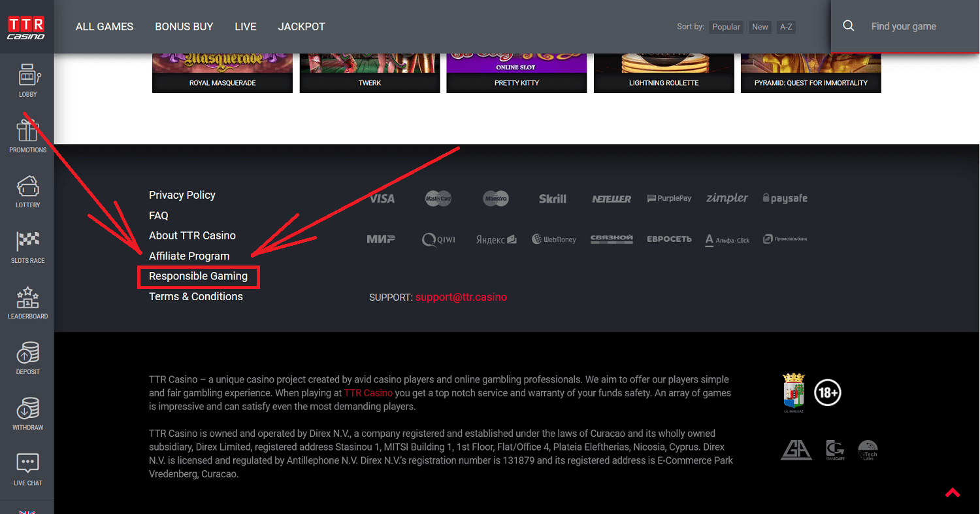Focus the Find your game field

[x=918, y=26]
